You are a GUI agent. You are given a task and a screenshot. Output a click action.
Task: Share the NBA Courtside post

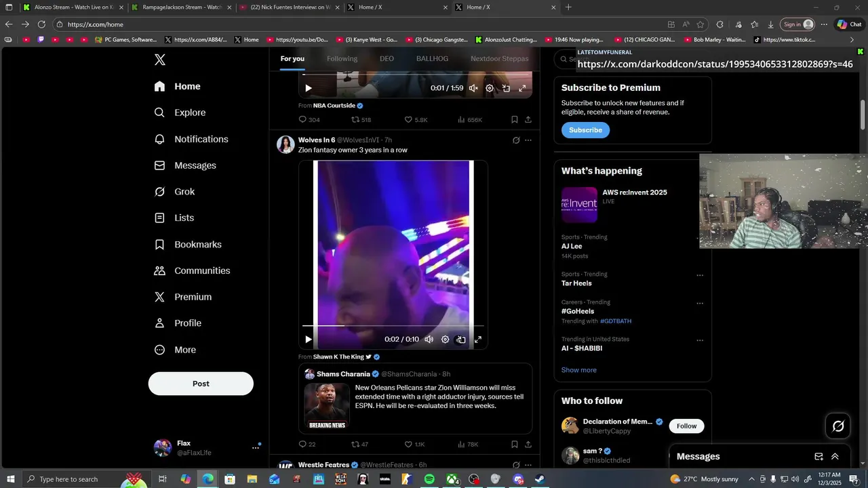528,120
